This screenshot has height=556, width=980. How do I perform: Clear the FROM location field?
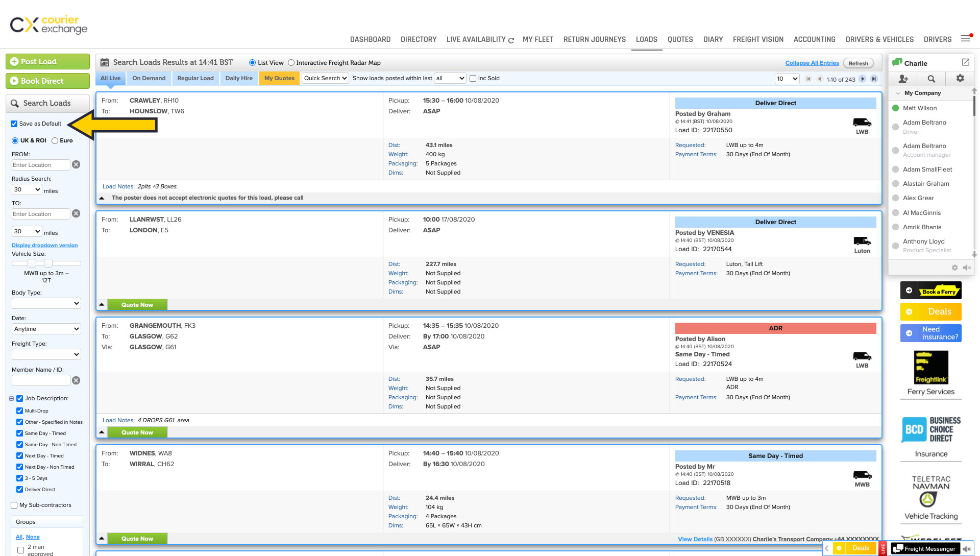pyautogui.click(x=76, y=164)
